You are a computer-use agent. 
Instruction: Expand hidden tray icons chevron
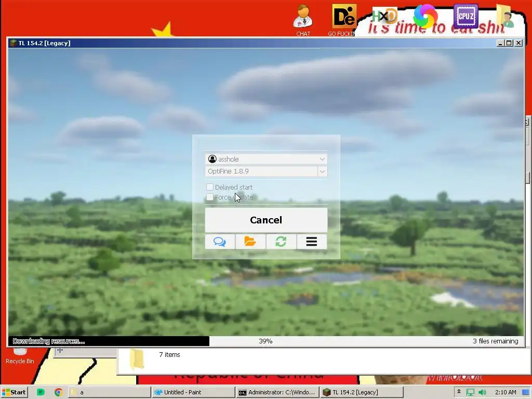click(x=459, y=392)
